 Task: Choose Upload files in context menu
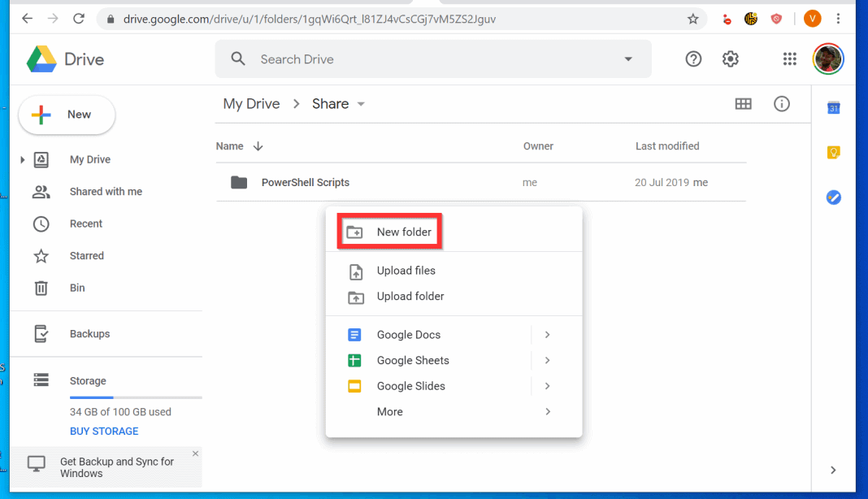pyautogui.click(x=454, y=271)
